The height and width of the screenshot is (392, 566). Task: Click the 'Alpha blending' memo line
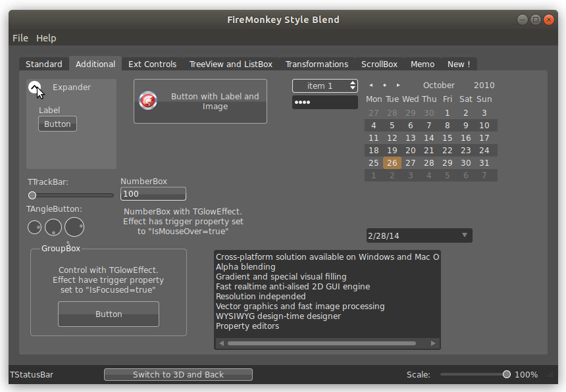[245, 267]
